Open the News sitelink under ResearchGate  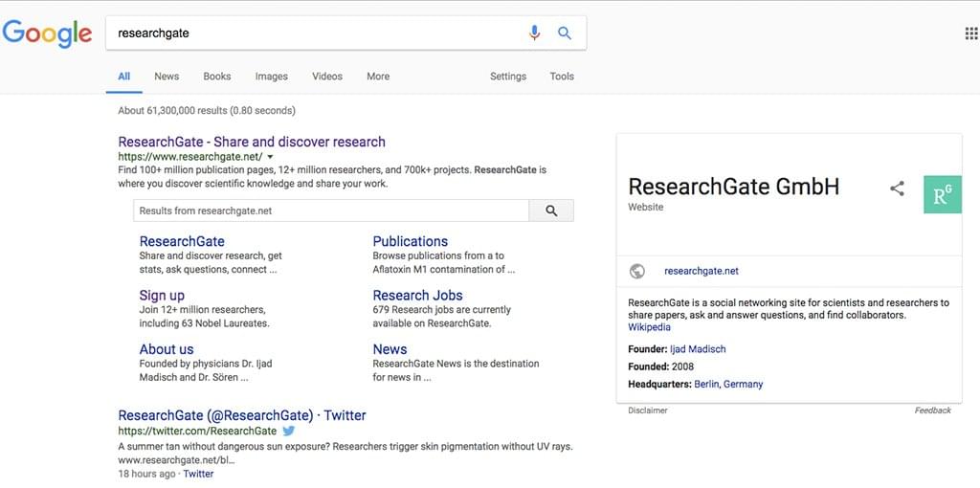[x=390, y=349]
